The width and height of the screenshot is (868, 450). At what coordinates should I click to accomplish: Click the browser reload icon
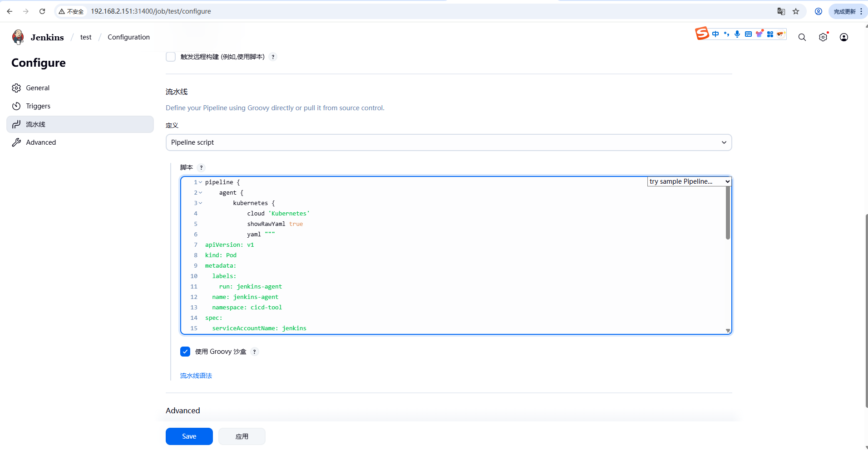click(42, 11)
